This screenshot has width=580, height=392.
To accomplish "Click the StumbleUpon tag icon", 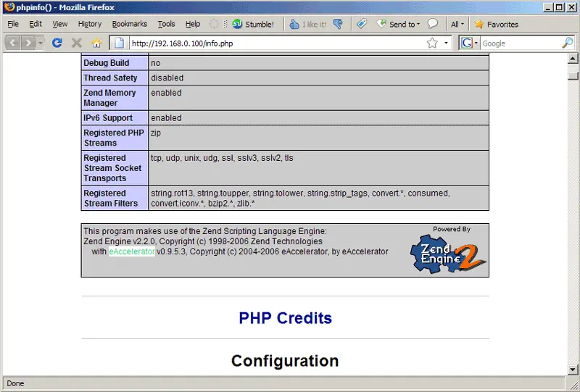I will pyautogui.click(x=362, y=24).
